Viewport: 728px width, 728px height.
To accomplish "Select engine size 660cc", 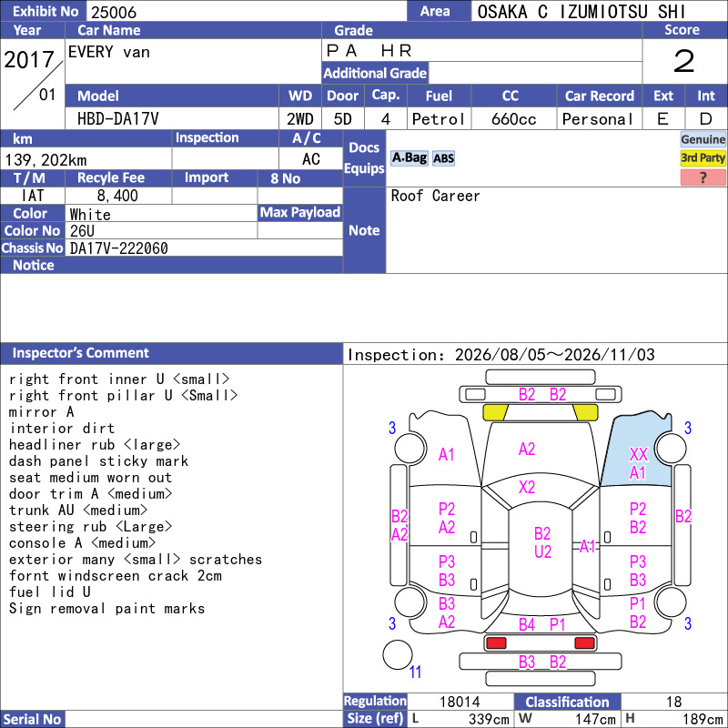I will (x=513, y=119).
